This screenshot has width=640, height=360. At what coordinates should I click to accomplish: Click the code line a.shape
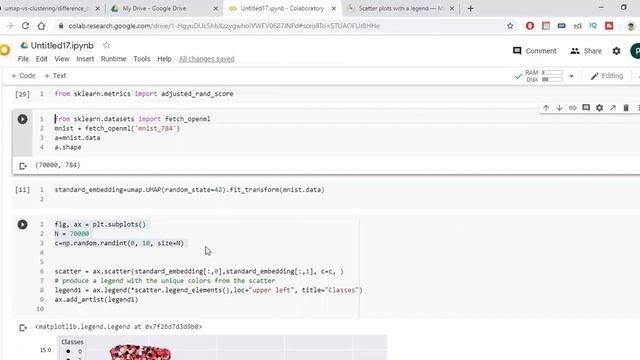(68, 147)
